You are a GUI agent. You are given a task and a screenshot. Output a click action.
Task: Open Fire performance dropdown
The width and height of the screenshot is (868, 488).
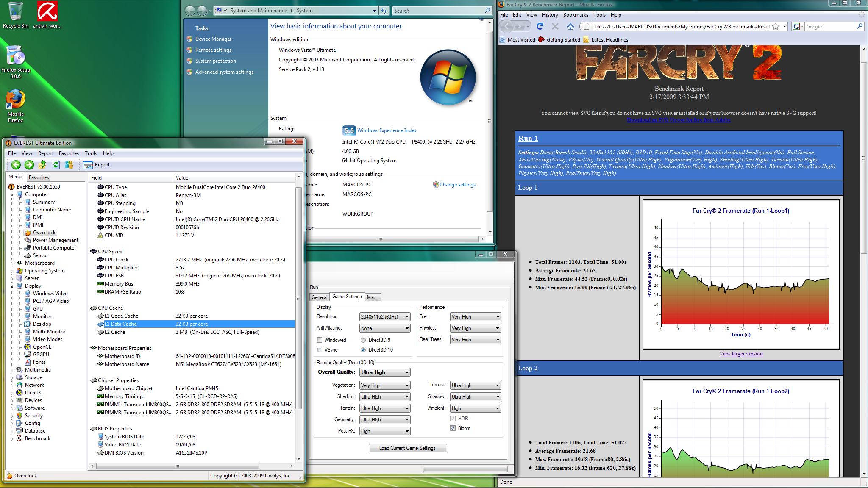[x=476, y=317]
